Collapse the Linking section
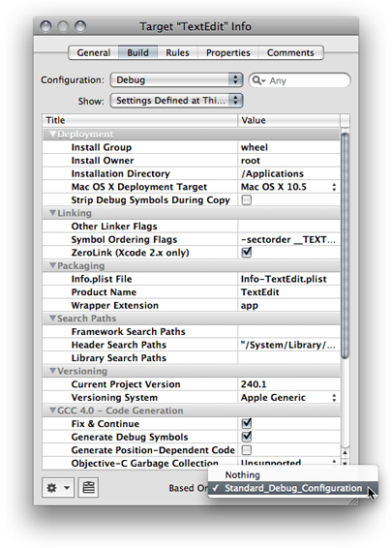 point(53,213)
